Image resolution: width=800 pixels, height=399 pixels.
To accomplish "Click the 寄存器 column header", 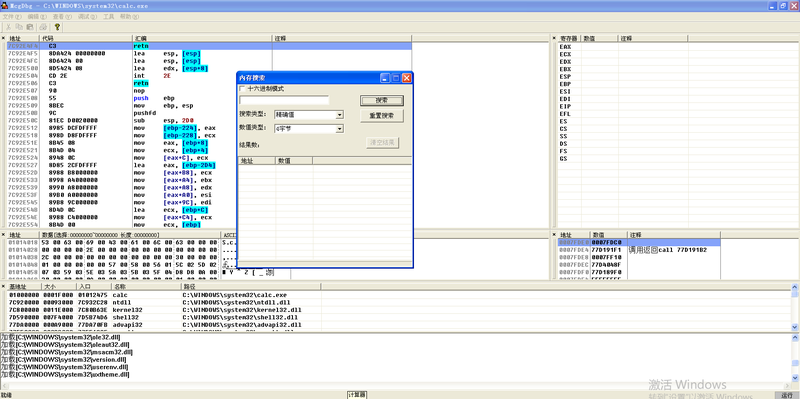I will (569, 38).
